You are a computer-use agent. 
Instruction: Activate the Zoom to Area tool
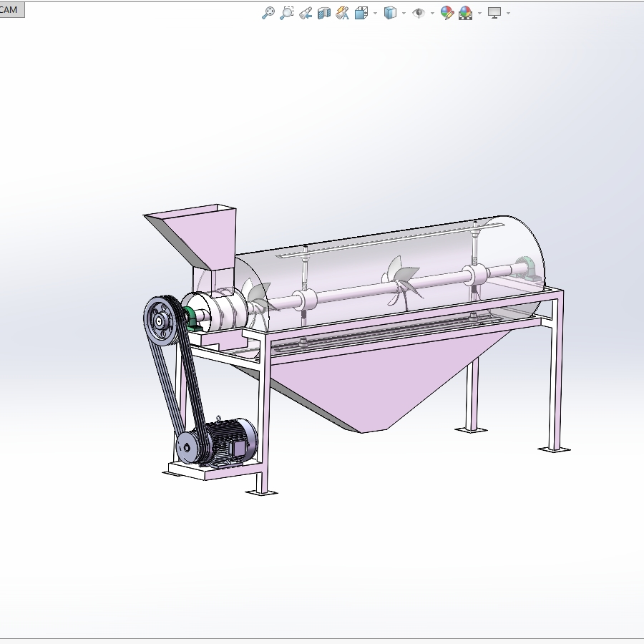(287, 13)
